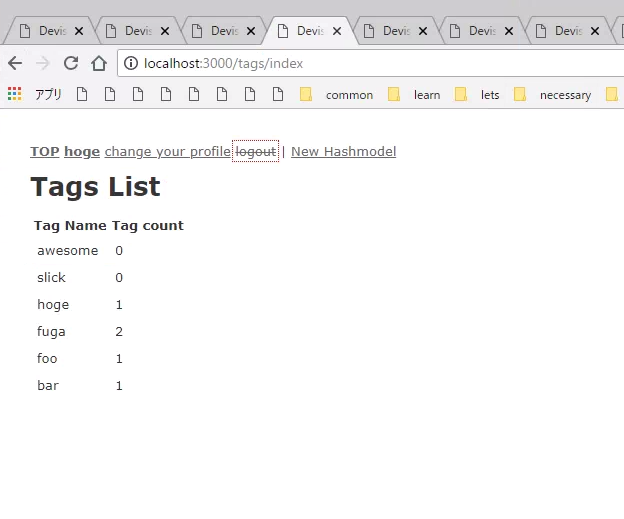The image size is (624, 519).
Task: Log out using the logout link
Action: coord(255,152)
